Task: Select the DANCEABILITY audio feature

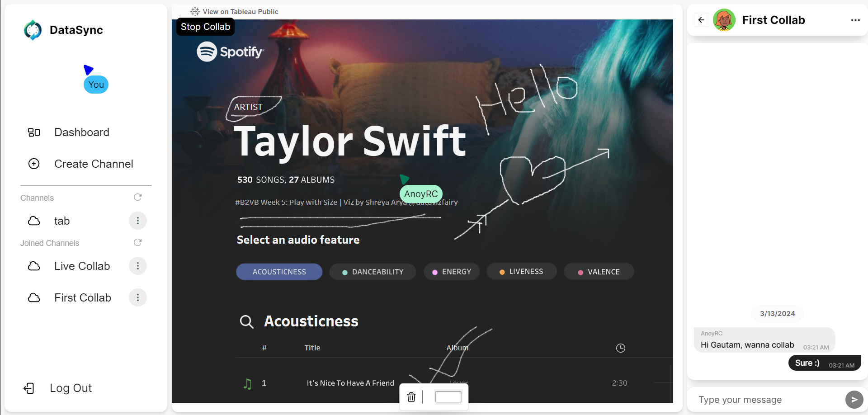Action: click(373, 272)
